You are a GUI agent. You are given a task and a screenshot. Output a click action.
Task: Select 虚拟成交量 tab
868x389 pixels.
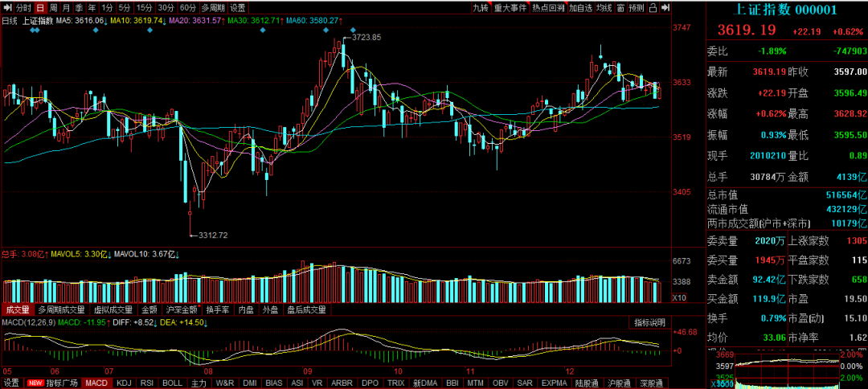[113, 310]
